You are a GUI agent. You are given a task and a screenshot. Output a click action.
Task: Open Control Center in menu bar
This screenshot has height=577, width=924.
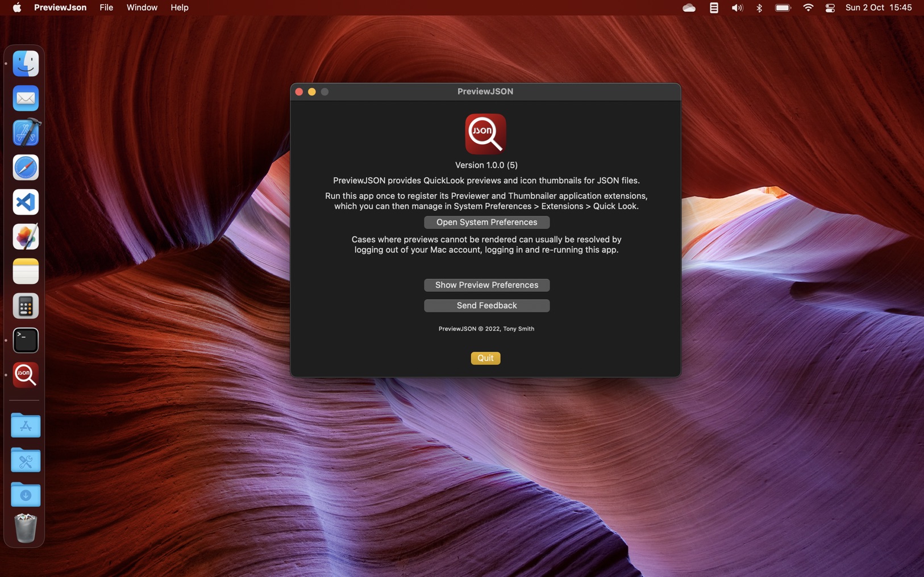coord(830,7)
